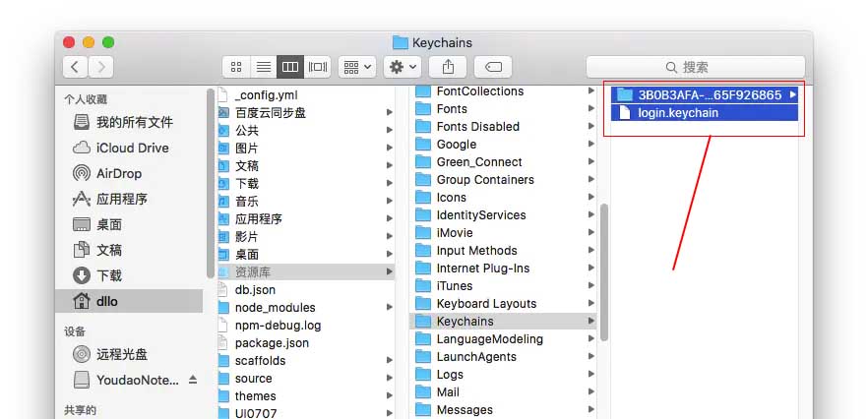Select the 影片 folder in first column
Image resolution: width=868 pixels, height=419 pixels.
pyautogui.click(x=306, y=237)
